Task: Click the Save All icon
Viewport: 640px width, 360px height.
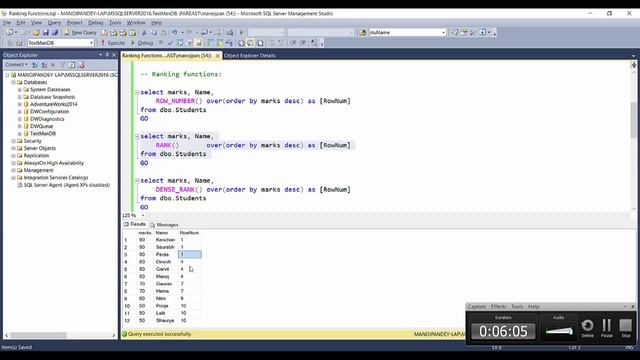Action: click(55, 32)
